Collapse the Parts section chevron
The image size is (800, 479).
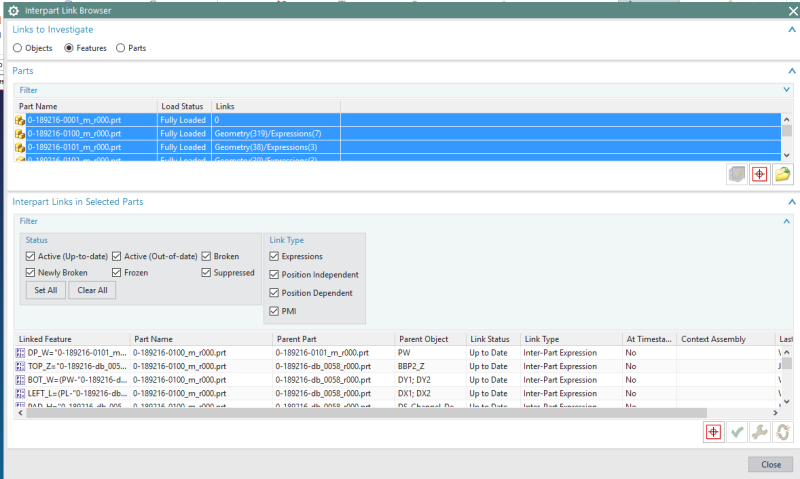792,71
